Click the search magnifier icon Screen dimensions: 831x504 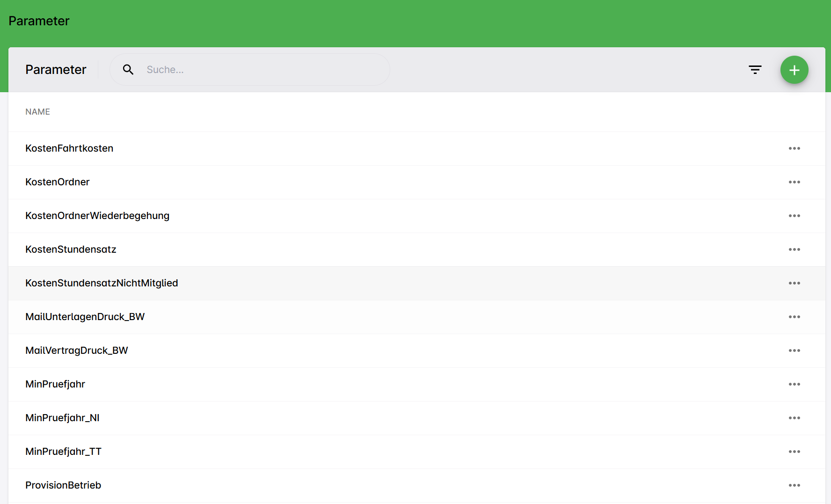[x=128, y=70]
